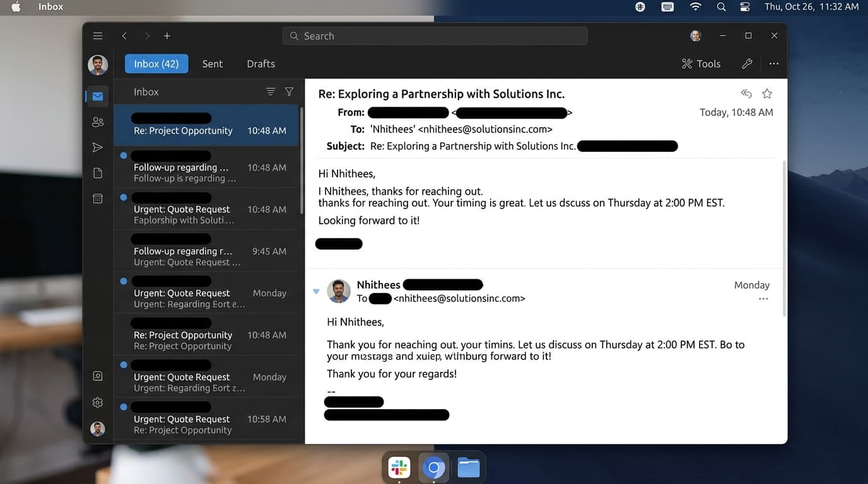Collapse the quoted message triangle
The width and height of the screenshot is (868, 484).
(316, 291)
